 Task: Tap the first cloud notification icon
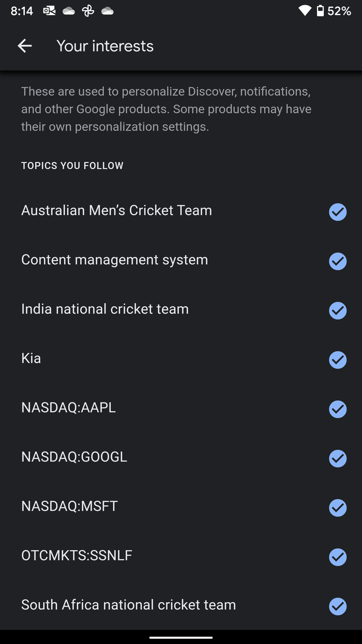click(x=69, y=11)
